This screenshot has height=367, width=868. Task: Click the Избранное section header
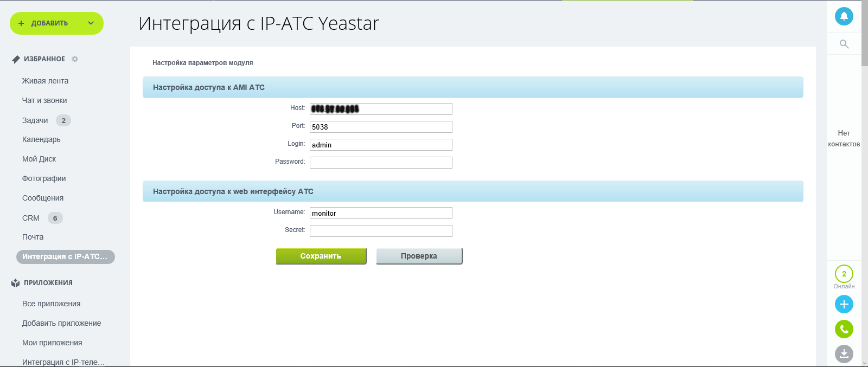[44, 59]
